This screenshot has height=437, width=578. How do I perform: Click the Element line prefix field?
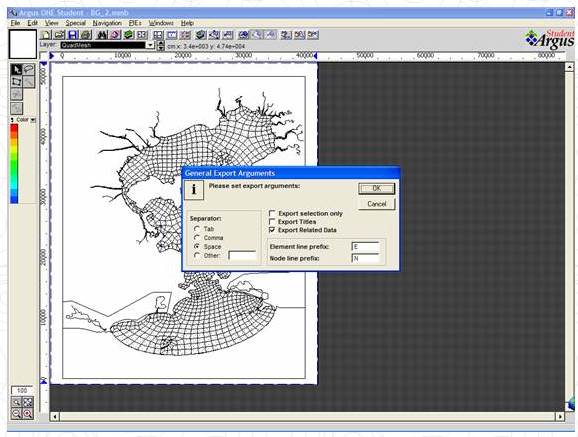pos(365,246)
